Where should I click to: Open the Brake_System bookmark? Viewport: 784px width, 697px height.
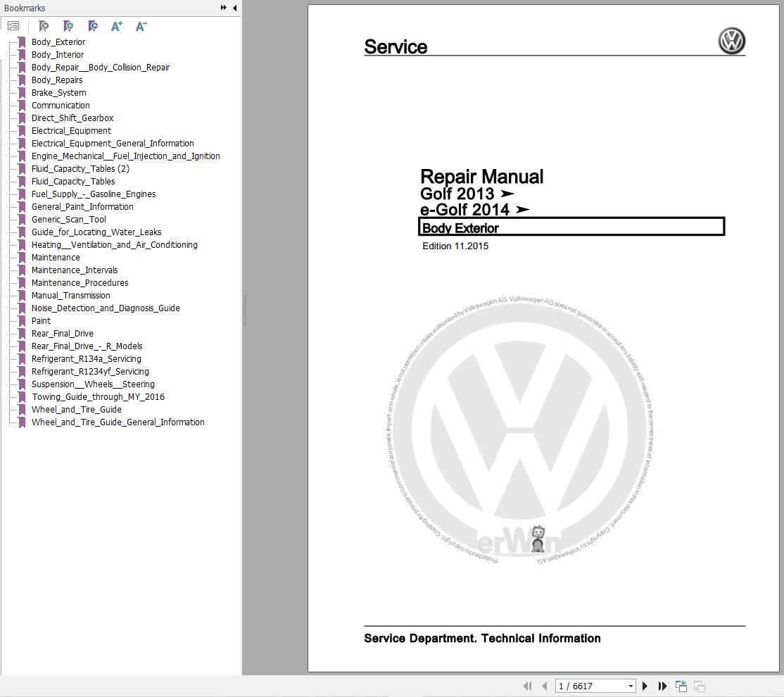58,93
